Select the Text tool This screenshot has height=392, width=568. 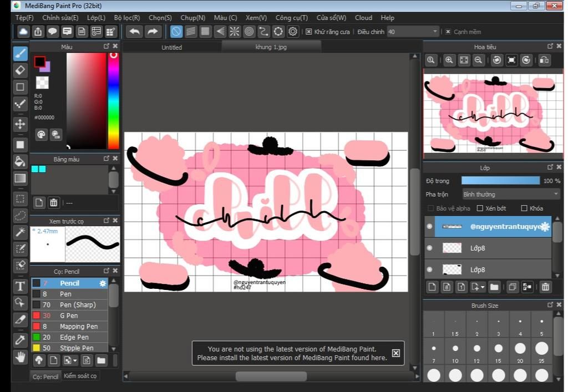[x=21, y=286]
